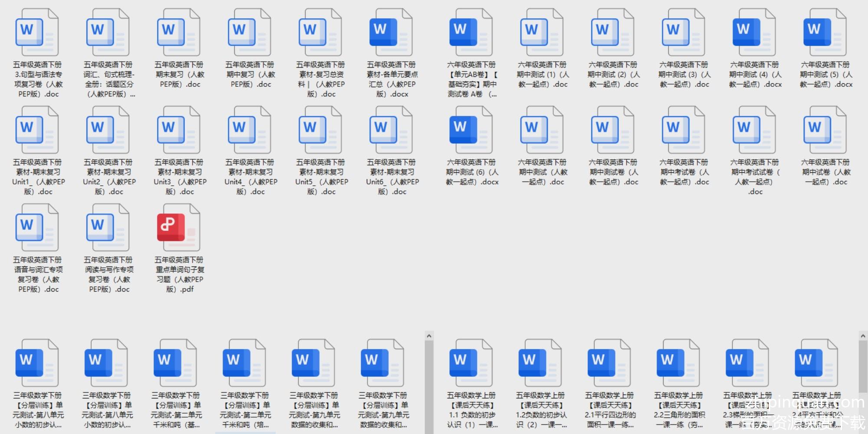Select 素材-期末复习 Unit2 document

108,151
